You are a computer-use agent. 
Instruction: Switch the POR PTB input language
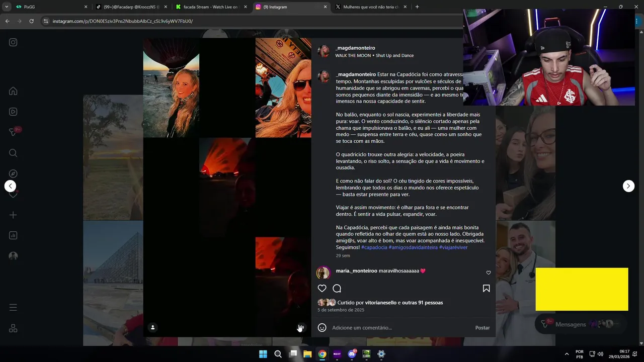click(x=580, y=354)
